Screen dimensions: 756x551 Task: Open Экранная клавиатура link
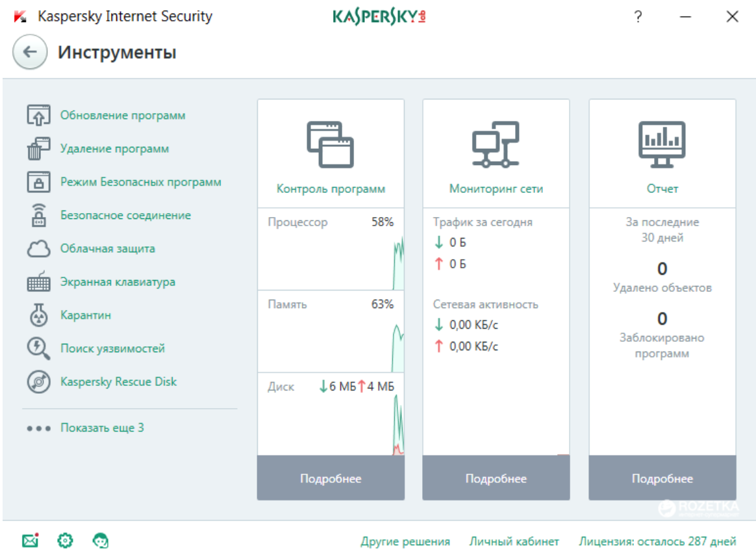click(x=118, y=282)
